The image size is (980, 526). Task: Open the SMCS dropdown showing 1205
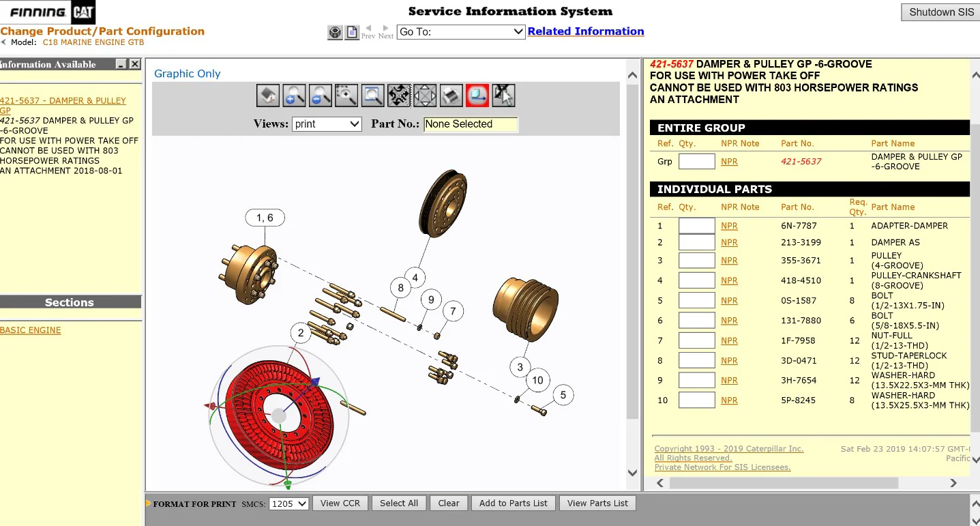289,503
